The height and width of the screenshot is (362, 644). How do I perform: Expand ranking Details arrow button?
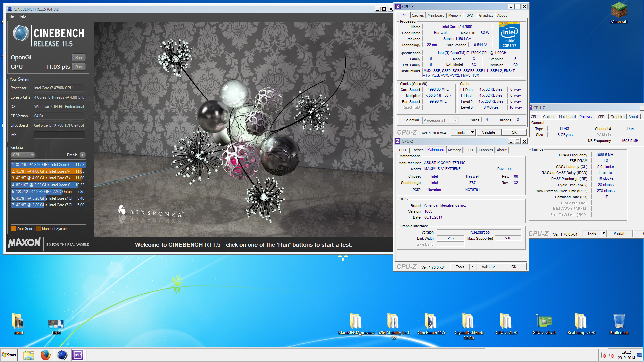tap(83, 155)
